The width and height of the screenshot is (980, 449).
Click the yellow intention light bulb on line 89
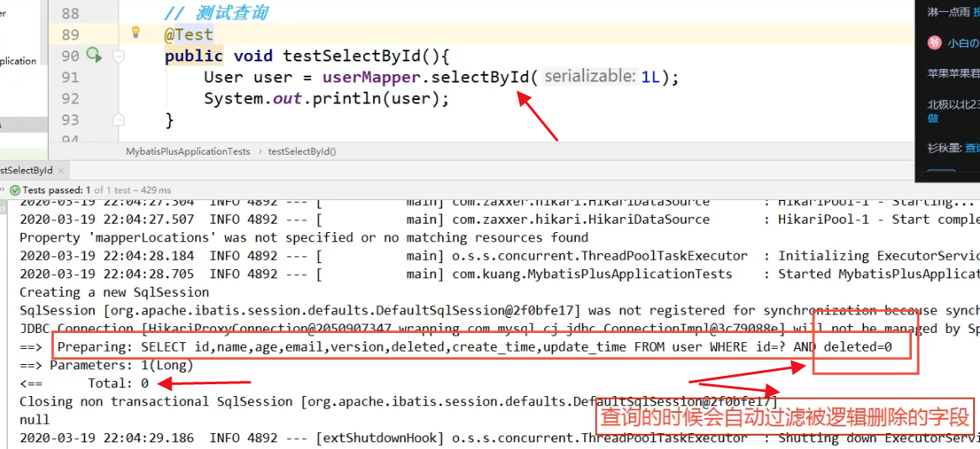[x=135, y=33]
